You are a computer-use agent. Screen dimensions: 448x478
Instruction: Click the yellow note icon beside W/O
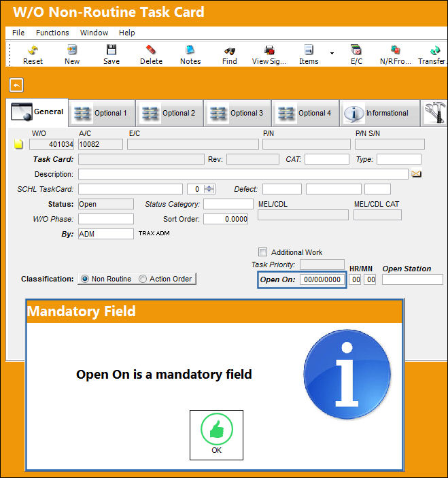[x=18, y=144]
